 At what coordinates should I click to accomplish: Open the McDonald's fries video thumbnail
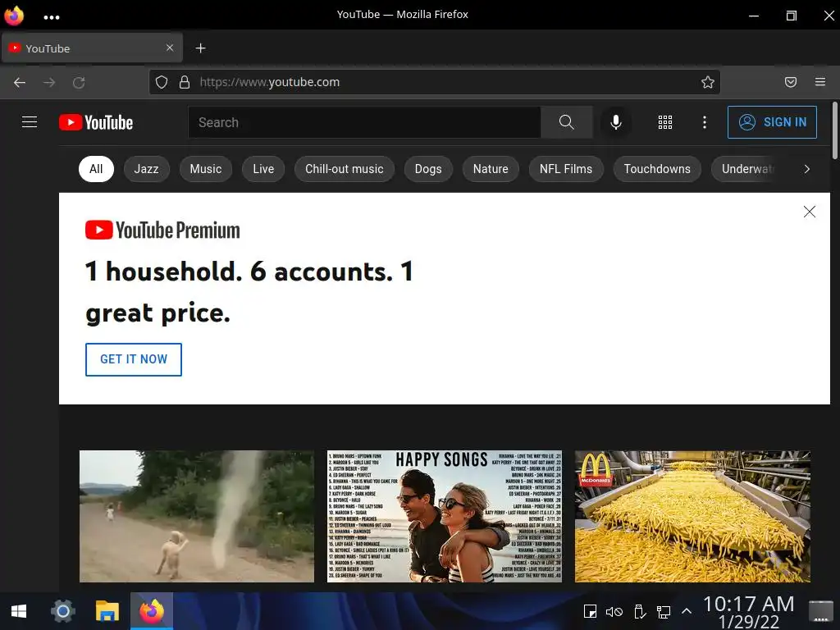(x=692, y=517)
